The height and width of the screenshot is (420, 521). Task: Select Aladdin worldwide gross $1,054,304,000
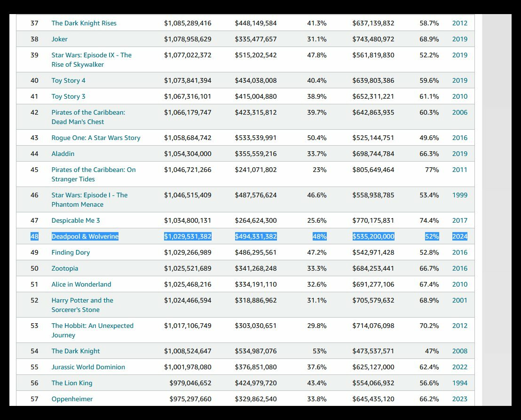(x=188, y=154)
